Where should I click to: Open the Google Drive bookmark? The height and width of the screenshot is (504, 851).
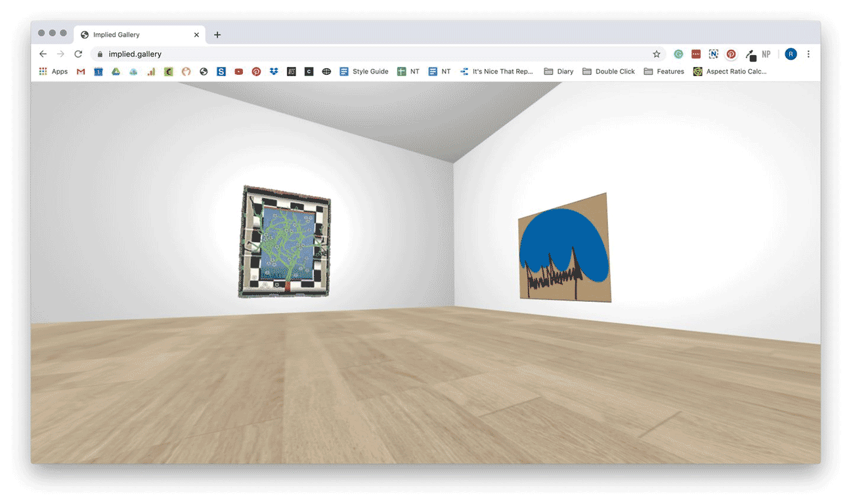click(x=116, y=72)
